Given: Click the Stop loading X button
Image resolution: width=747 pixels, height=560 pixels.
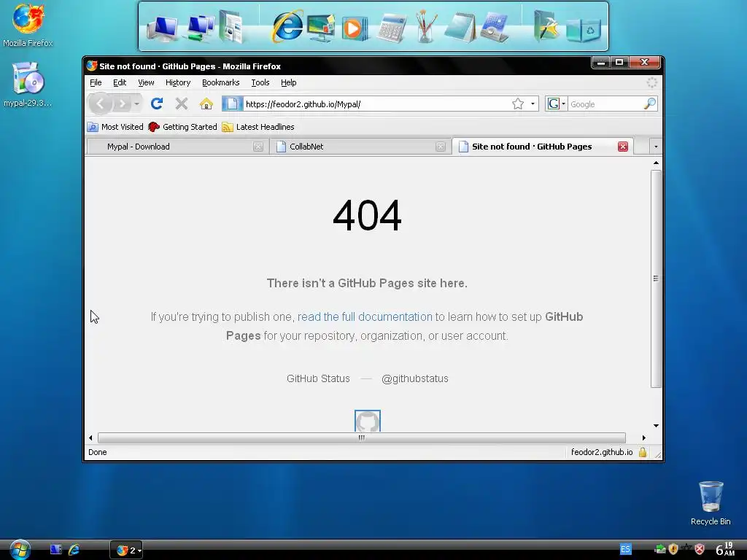Looking at the screenshot, I should click(x=182, y=104).
